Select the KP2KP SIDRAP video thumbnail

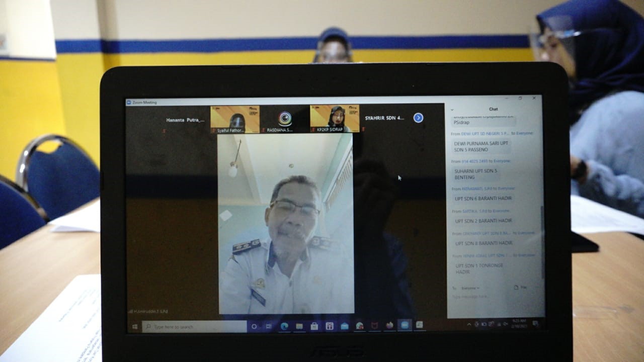point(335,119)
